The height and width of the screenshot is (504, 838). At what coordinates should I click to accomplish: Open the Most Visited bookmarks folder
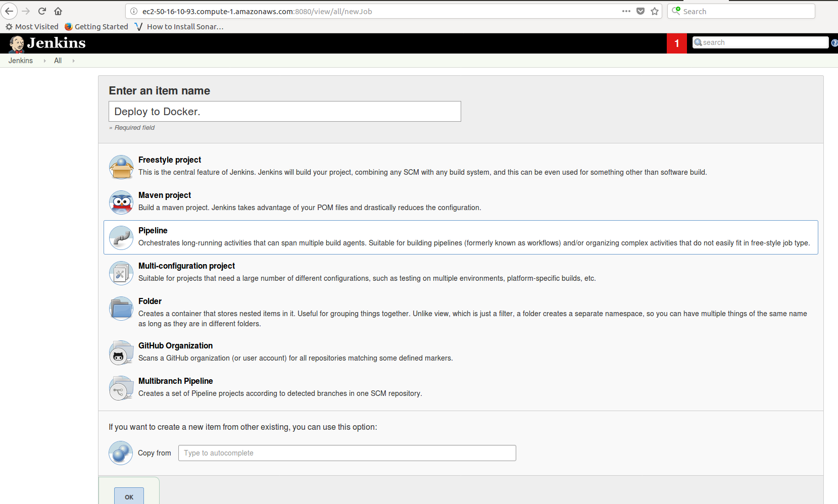[32, 27]
